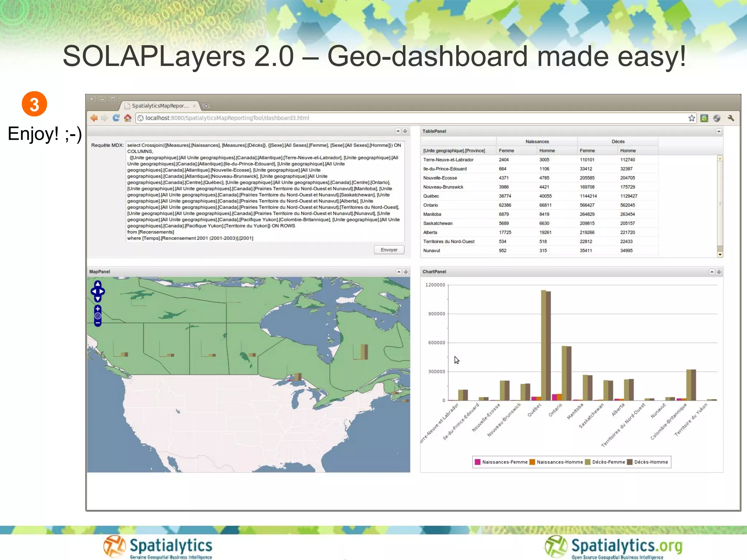747x560 pixels.
Task: Toggle Décès-Homme legend swatch
Action: click(x=630, y=462)
